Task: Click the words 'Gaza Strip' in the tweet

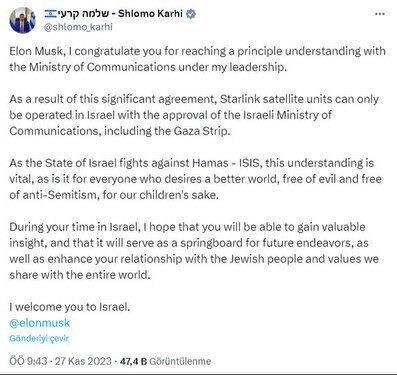Action: point(201,131)
